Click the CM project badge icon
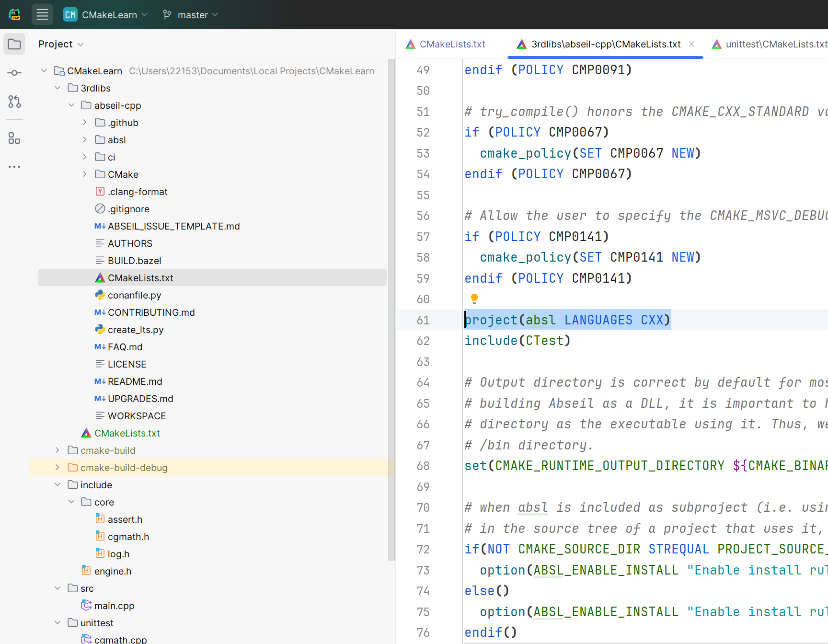Screen dimensions: 828x644 point(70,14)
